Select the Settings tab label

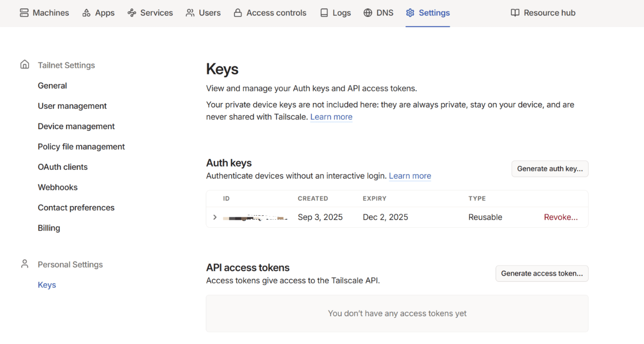click(434, 13)
